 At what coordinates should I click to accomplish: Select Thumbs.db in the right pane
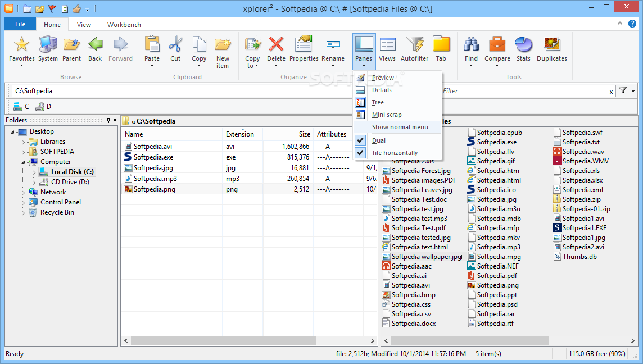(579, 257)
